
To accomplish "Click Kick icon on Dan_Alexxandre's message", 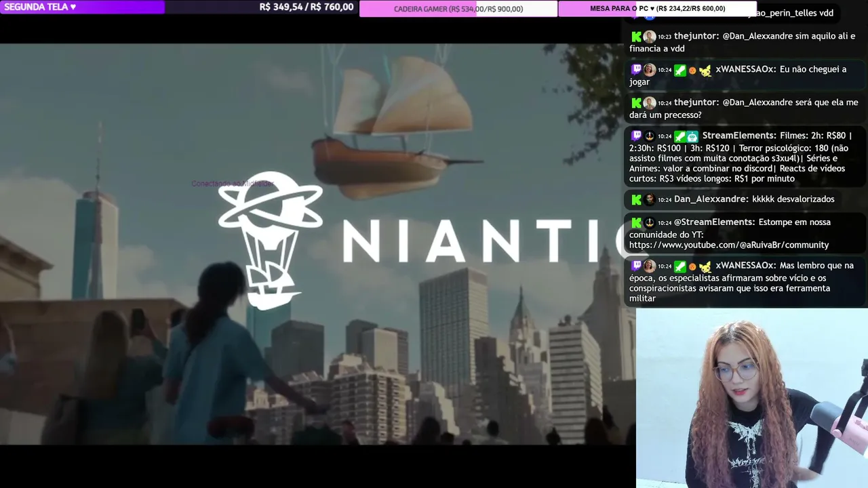I will [x=636, y=199].
